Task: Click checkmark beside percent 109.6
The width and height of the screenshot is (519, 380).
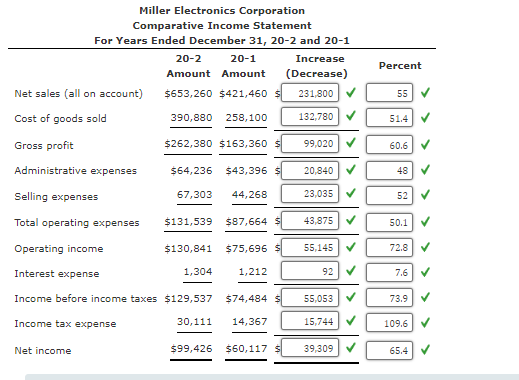Action: [425, 322]
